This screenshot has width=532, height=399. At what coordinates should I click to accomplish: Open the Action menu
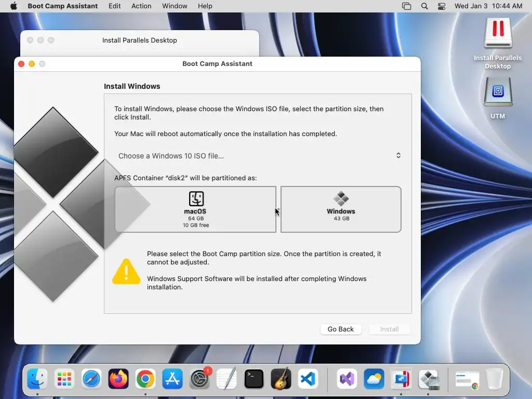pyautogui.click(x=141, y=6)
